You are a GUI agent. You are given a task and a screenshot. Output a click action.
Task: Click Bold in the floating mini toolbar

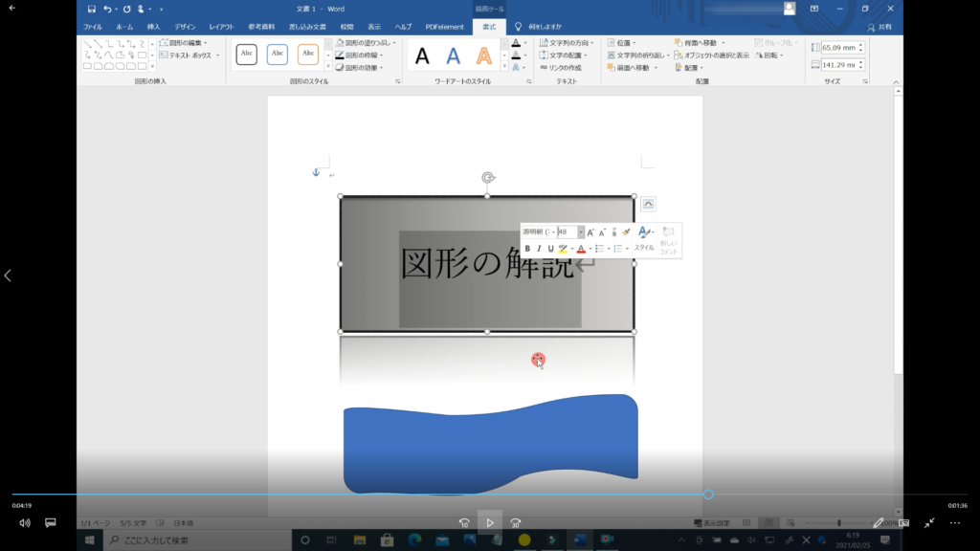click(x=527, y=249)
